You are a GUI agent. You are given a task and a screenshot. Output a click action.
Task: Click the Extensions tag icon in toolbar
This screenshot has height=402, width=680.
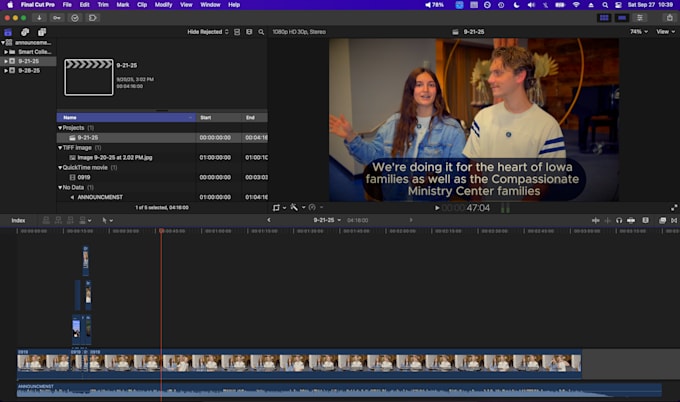pyautogui.click(x=93, y=18)
